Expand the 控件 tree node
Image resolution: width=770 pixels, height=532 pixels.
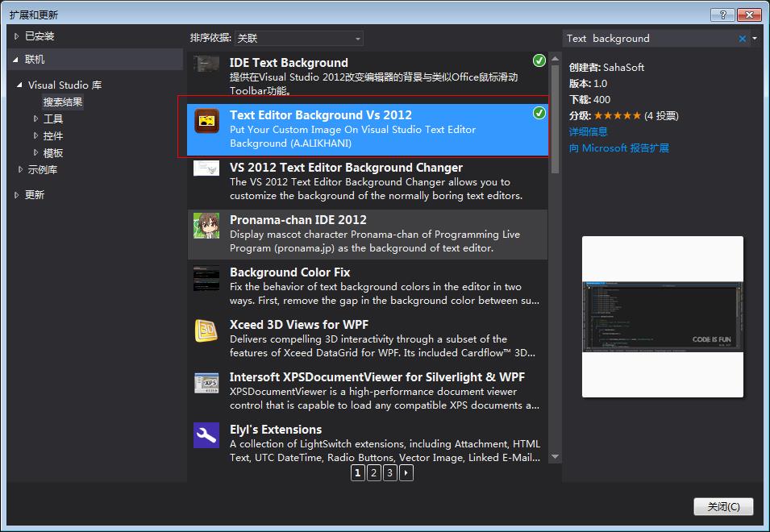coord(35,135)
